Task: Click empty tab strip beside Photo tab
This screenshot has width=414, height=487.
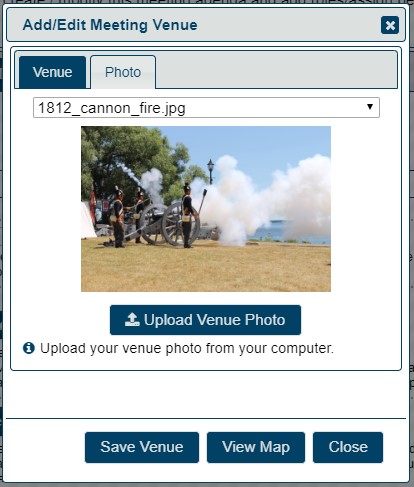Action: tap(276, 70)
